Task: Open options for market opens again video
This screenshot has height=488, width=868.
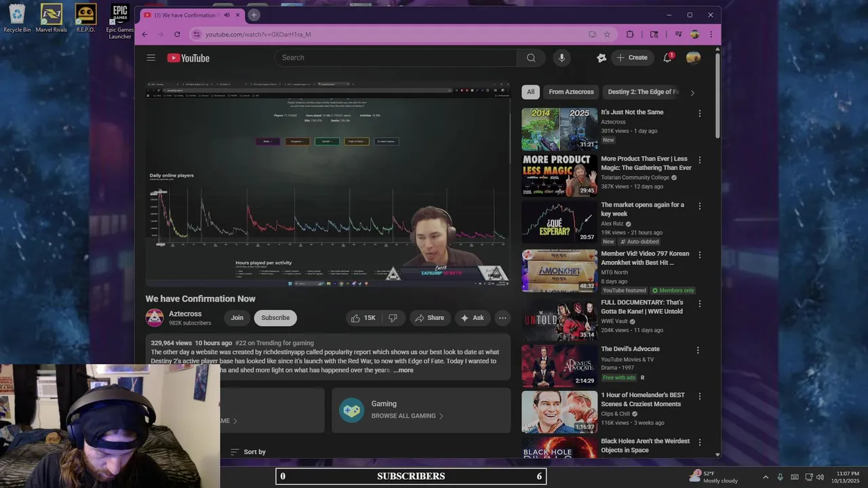Action: click(x=700, y=206)
